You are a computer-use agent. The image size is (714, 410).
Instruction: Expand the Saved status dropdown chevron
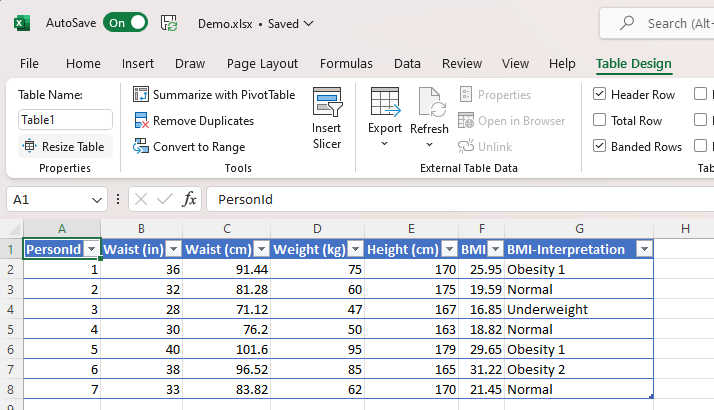[308, 23]
